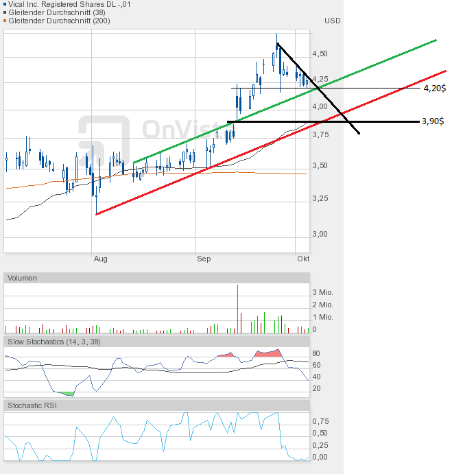The image size is (476, 474).
Task: Click the 3,90$ price annotation
Action: pyautogui.click(x=433, y=121)
